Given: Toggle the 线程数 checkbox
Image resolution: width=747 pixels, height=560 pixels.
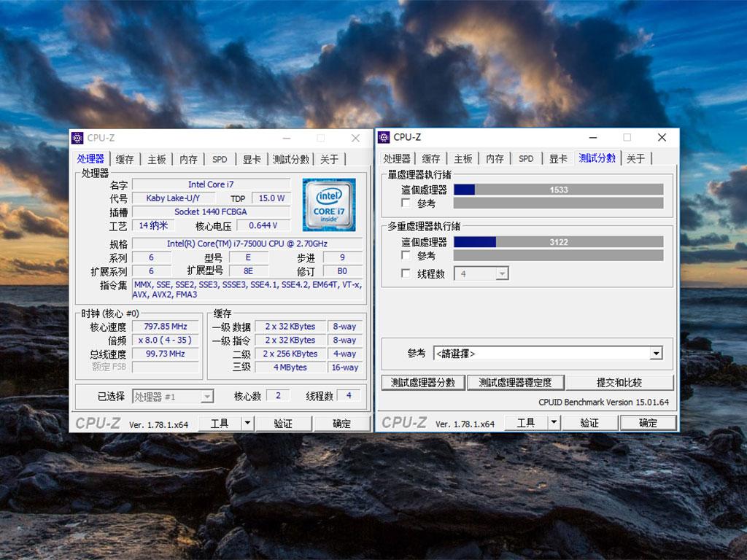Looking at the screenshot, I should (x=406, y=273).
